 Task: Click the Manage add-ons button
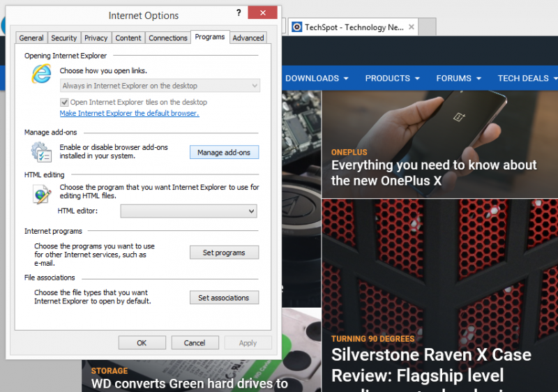(224, 152)
